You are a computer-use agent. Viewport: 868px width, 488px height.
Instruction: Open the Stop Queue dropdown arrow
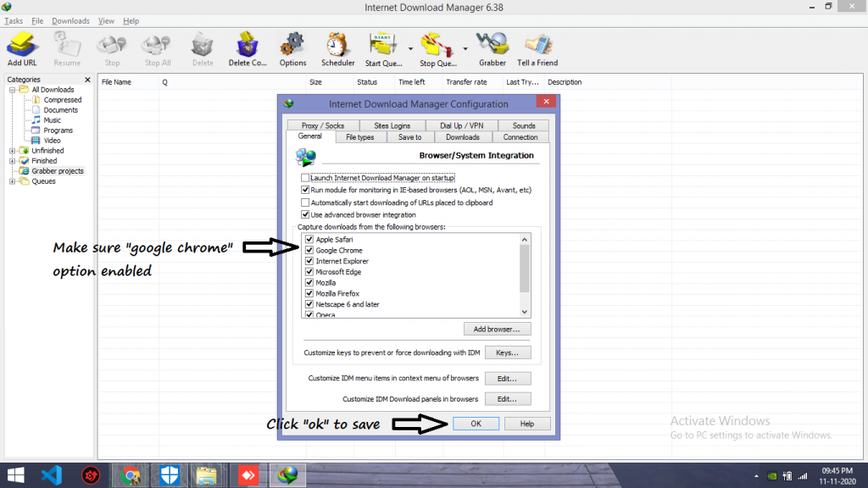click(465, 48)
